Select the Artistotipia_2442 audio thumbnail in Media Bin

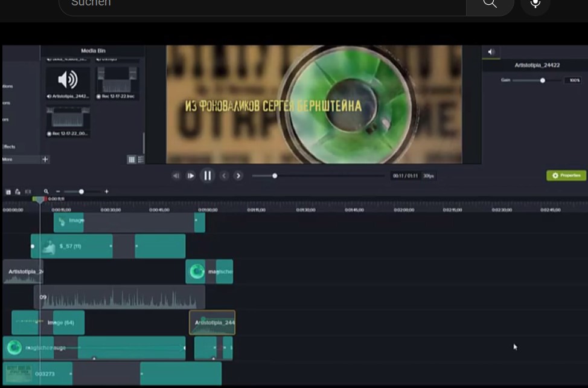coord(68,83)
